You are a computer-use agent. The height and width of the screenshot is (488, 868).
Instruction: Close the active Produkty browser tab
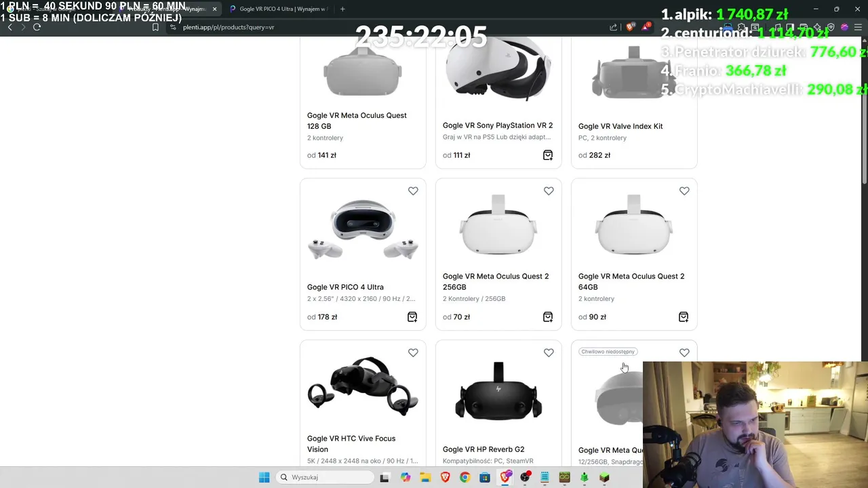tap(215, 9)
